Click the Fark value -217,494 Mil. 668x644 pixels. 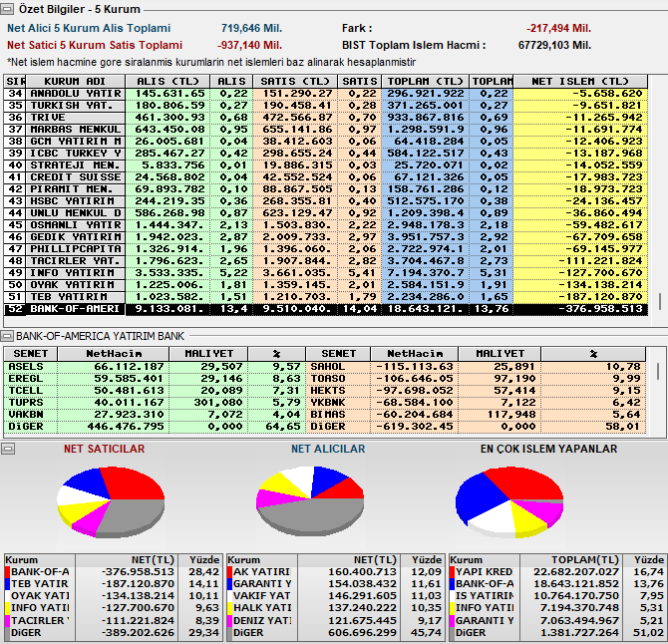click(558, 29)
